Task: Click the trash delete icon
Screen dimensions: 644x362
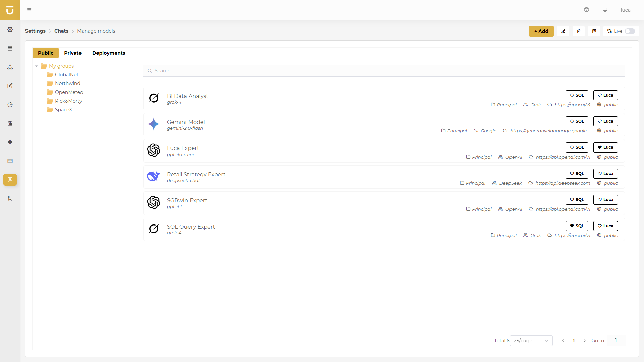Action: 579,31
